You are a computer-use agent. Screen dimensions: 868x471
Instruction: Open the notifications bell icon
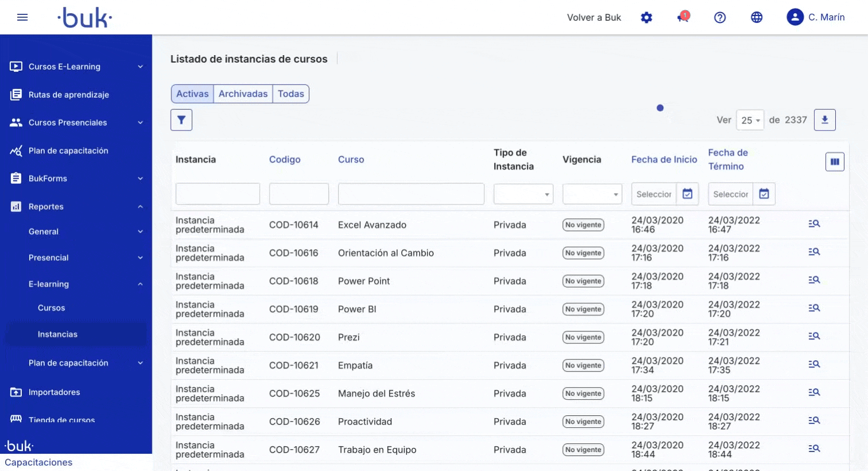(x=683, y=17)
